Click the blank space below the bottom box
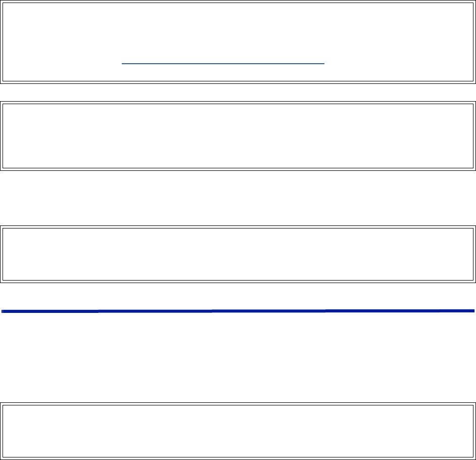 [237, 458]
